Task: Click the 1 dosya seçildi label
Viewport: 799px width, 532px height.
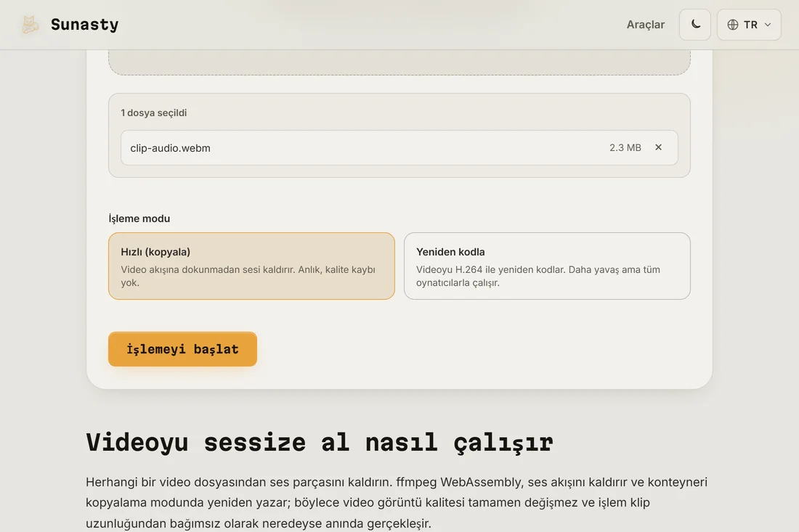Action: [x=153, y=113]
